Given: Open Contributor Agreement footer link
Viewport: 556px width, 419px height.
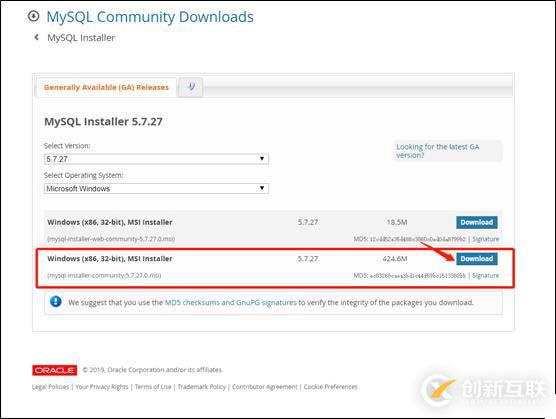Looking at the screenshot, I should pyautogui.click(x=265, y=387).
